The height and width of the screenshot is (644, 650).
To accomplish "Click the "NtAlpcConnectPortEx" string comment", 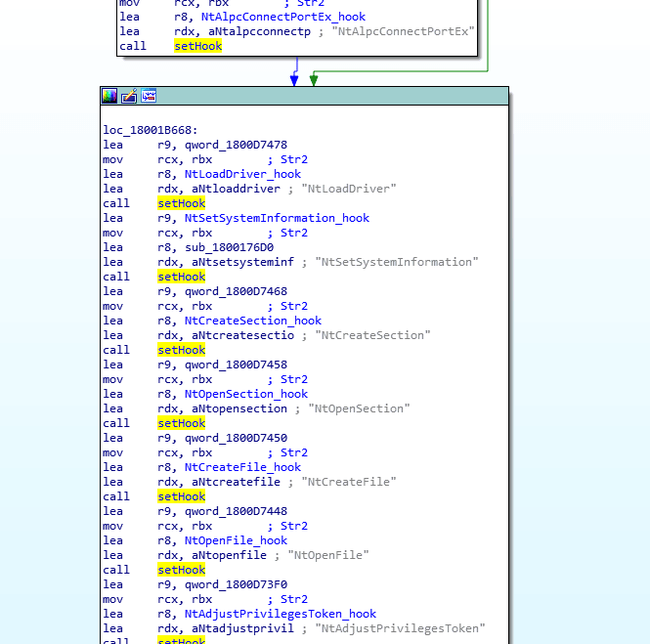I will tap(403, 31).
